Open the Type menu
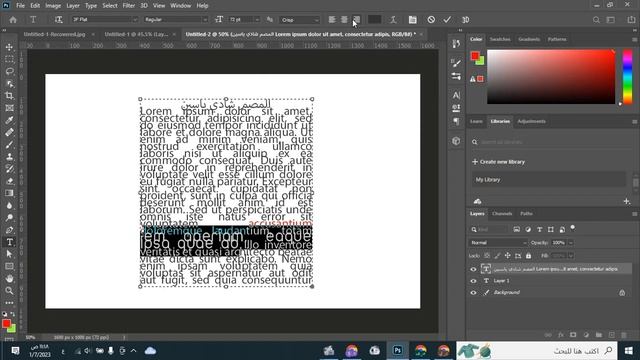 (91, 6)
